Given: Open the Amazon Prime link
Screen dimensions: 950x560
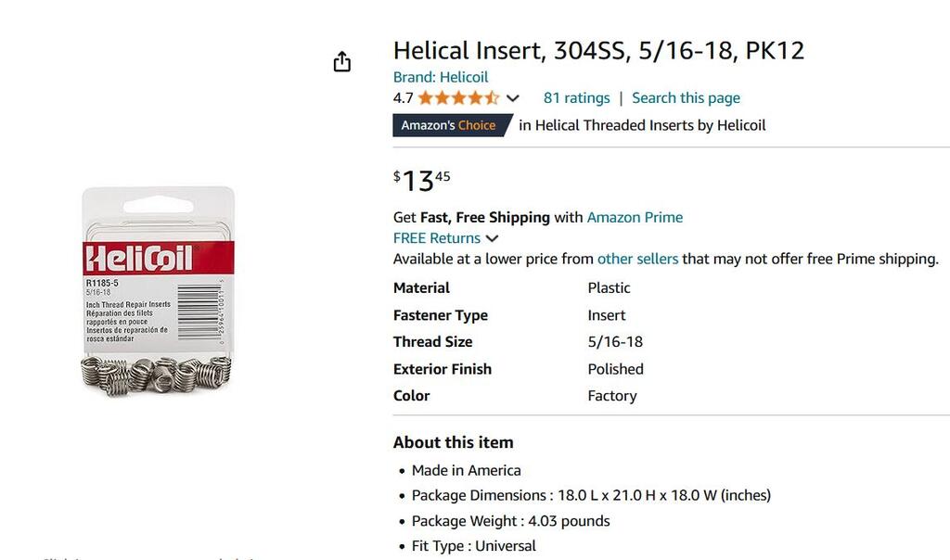Looking at the screenshot, I should 635,217.
